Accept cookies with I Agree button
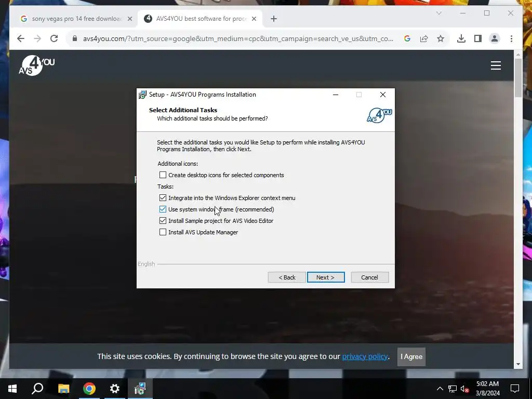 point(411,356)
